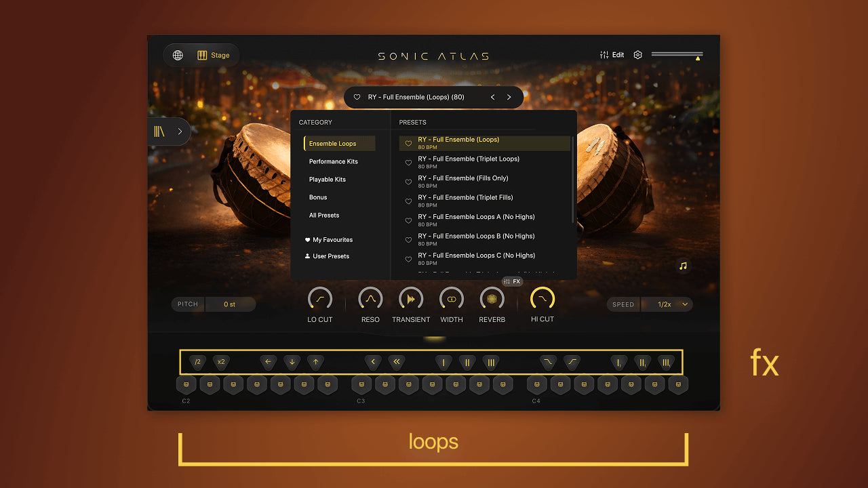Expand the library side panel arrow

(180, 131)
